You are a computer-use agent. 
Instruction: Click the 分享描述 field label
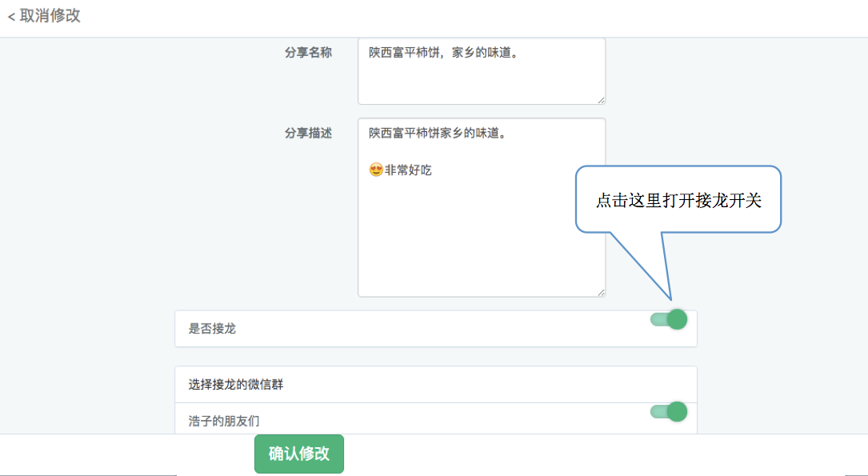point(308,134)
